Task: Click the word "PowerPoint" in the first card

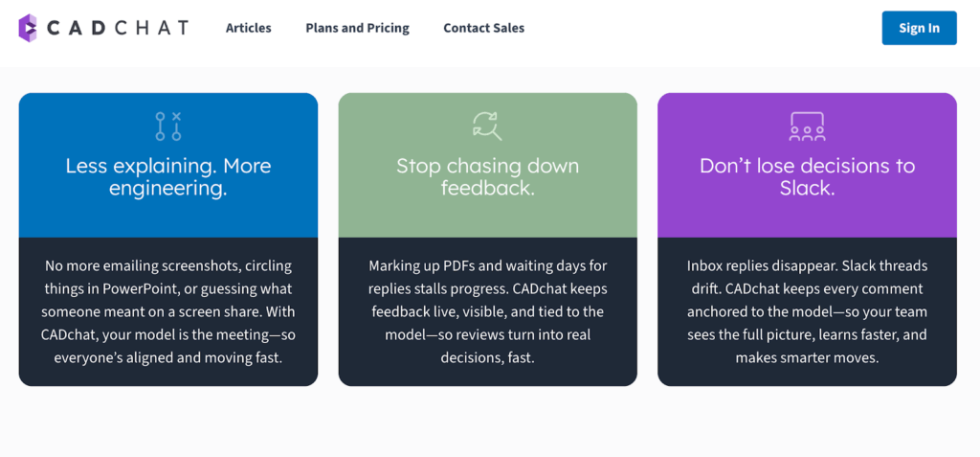Action: point(149,288)
